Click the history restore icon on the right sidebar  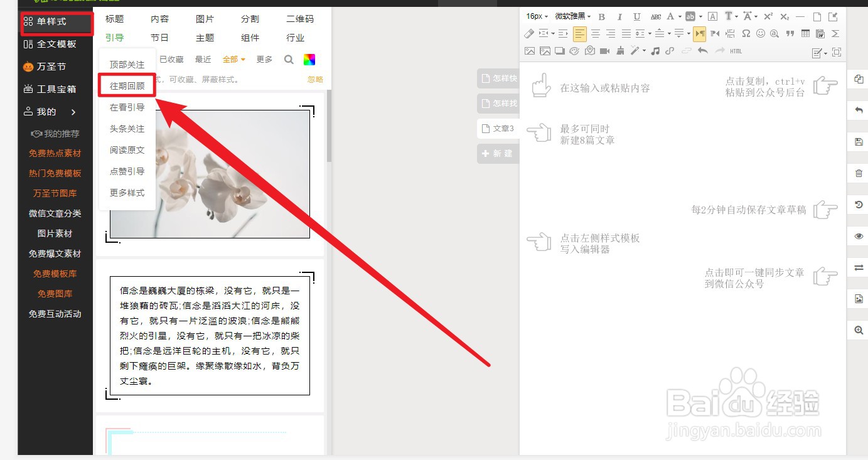tap(859, 205)
